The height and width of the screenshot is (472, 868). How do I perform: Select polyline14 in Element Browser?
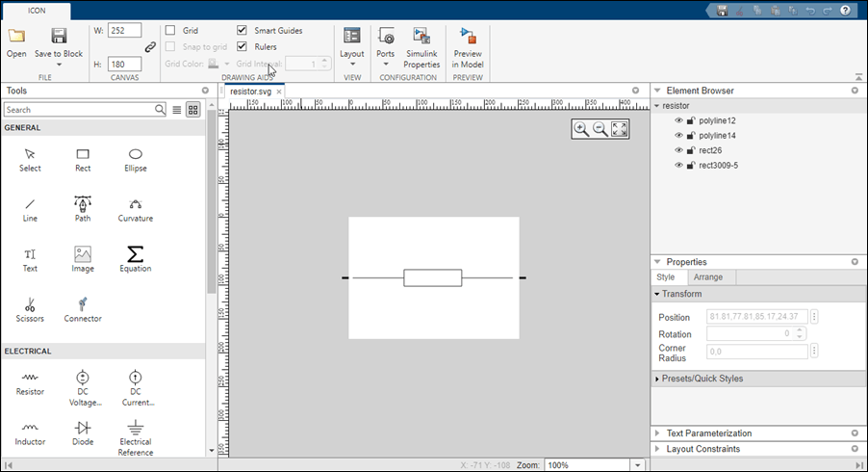(x=717, y=135)
